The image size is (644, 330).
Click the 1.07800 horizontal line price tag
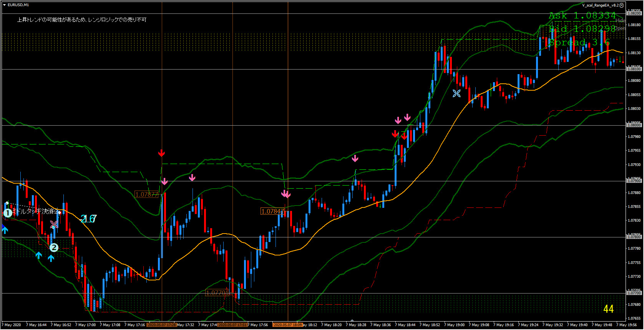tap(634, 237)
